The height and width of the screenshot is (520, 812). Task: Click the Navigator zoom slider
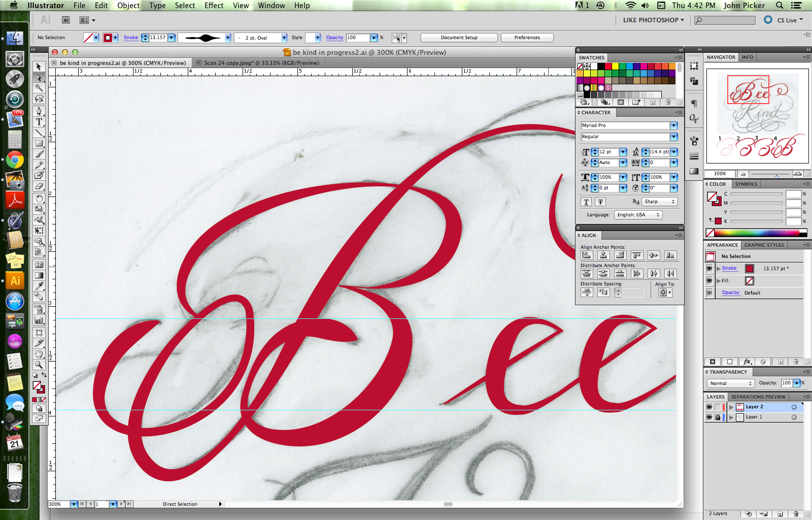tap(776, 174)
